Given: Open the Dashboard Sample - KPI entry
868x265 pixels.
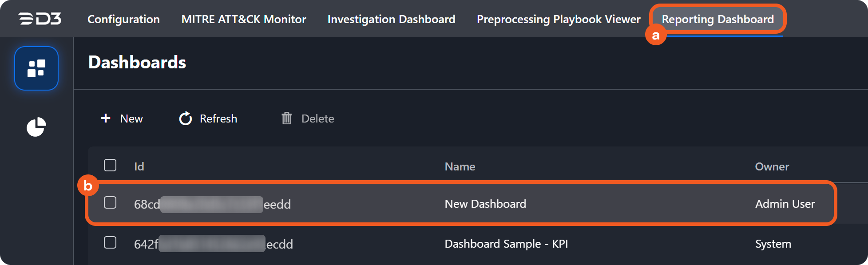Looking at the screenshot, I should click(x=506, y=244).
